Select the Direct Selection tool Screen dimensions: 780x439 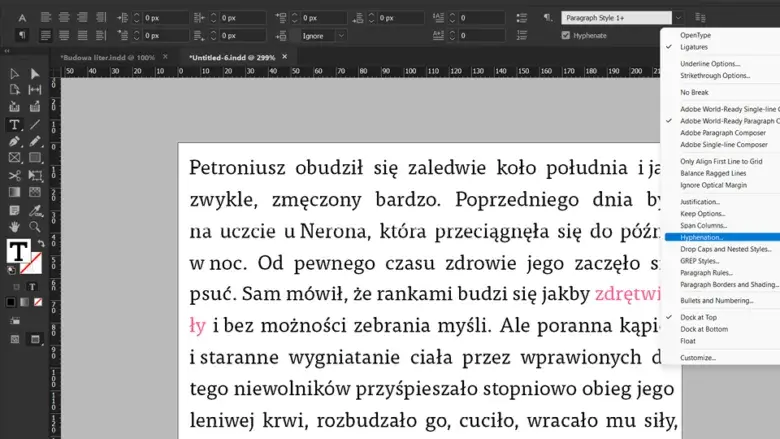(35, 74)
